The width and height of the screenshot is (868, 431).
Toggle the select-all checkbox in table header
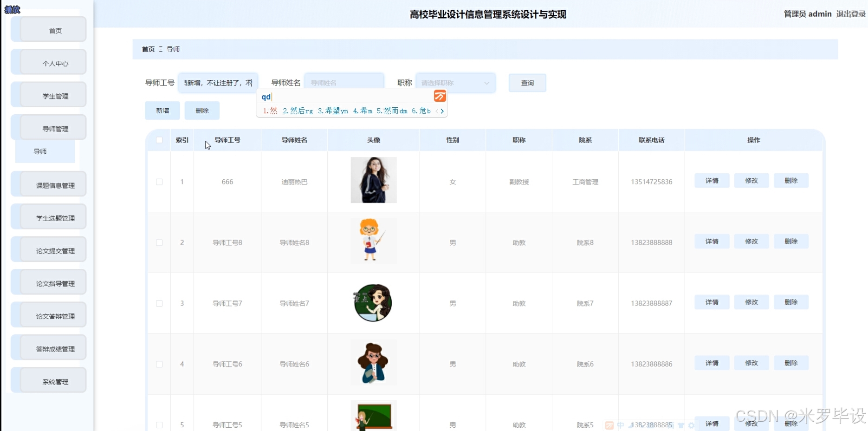[x=159, y=140]
